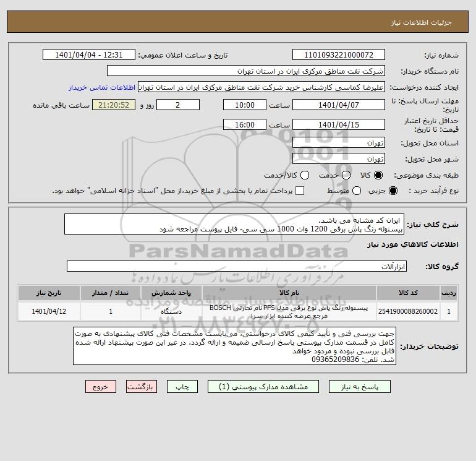
Task: Choose the جزیی purchase type radio
Action: [393, 191]
